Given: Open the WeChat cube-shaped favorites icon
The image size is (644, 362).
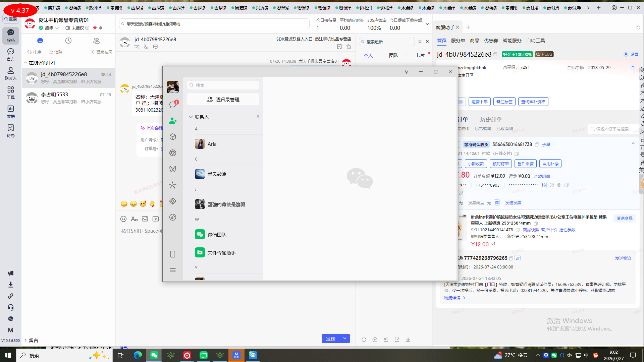Looking at the screenshot, I should coord(173,137).
